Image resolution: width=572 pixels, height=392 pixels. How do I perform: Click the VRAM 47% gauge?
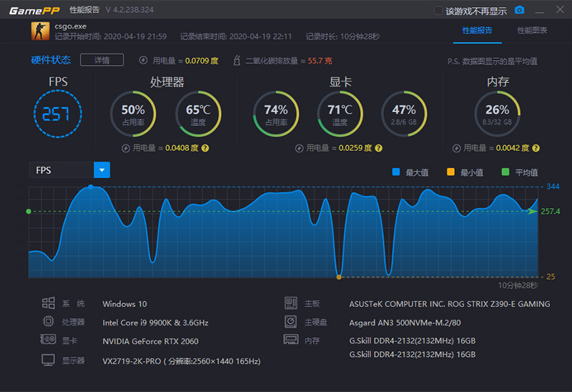click(x=404, y=114)
